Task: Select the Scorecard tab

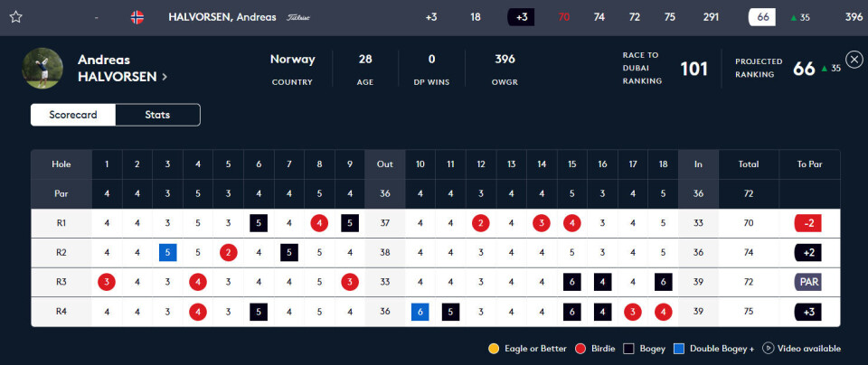Action: pos(72,115)
